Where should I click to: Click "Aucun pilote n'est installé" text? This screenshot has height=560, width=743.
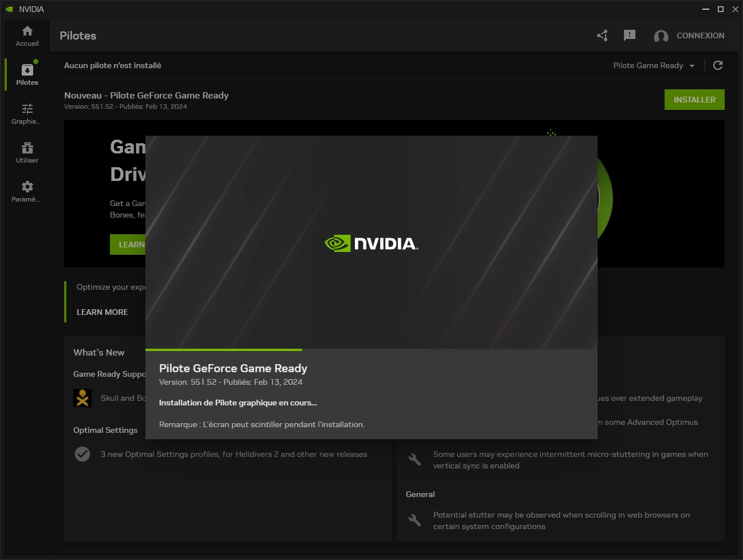tap(113, 65)
